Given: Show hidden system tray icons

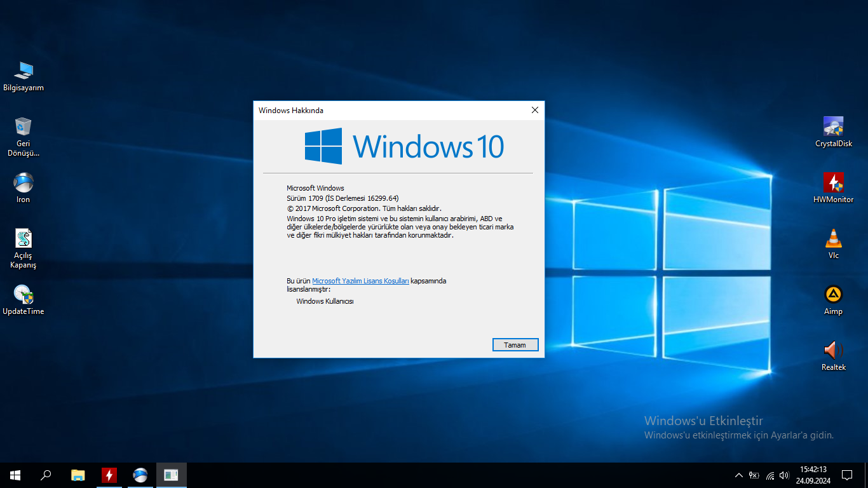Looking at the screenshot, I should tap(738, 475).
